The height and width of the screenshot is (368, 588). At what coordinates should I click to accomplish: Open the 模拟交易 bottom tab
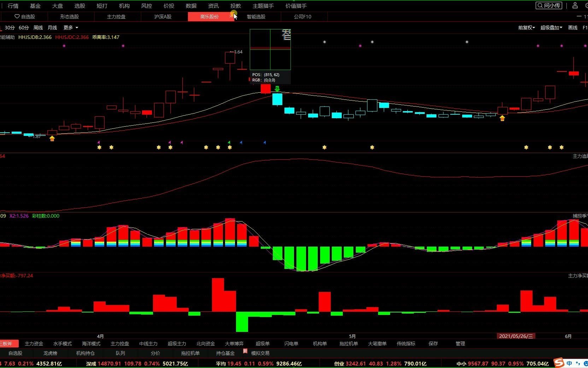click(260, 353)
